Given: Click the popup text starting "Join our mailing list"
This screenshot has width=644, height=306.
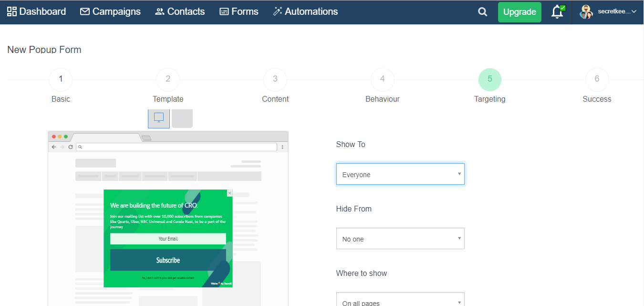Looking at the screenshot, I should pyautogui.click(x=168, y=222).
